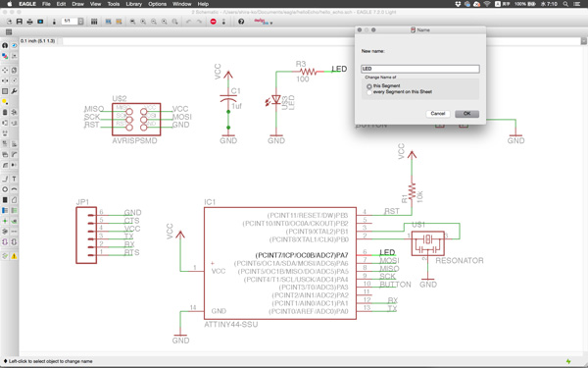Screen dimensions: 588x368
Task: Open the Window menu
Action: (x=182, y=4)
